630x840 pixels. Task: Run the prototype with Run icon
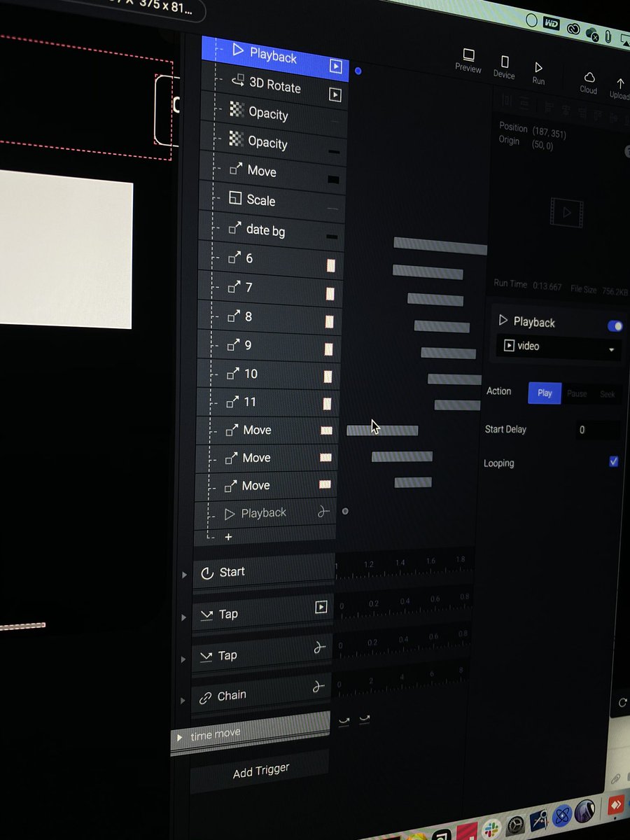538,73
